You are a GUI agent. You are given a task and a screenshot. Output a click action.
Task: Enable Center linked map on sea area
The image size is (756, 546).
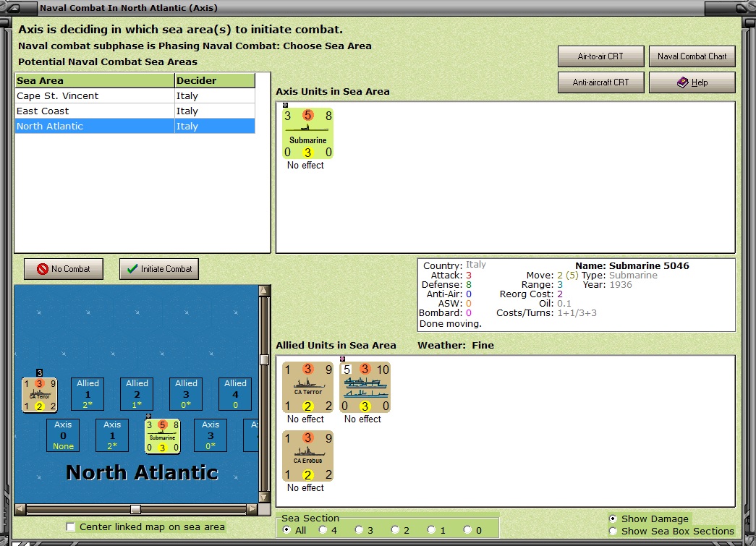(71, 526)
